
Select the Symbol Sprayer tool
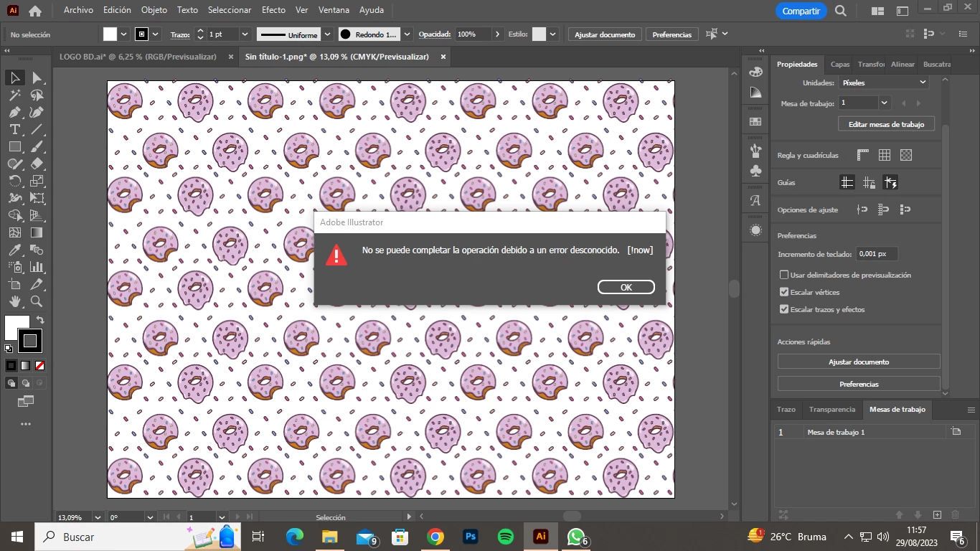click(15, 267)
